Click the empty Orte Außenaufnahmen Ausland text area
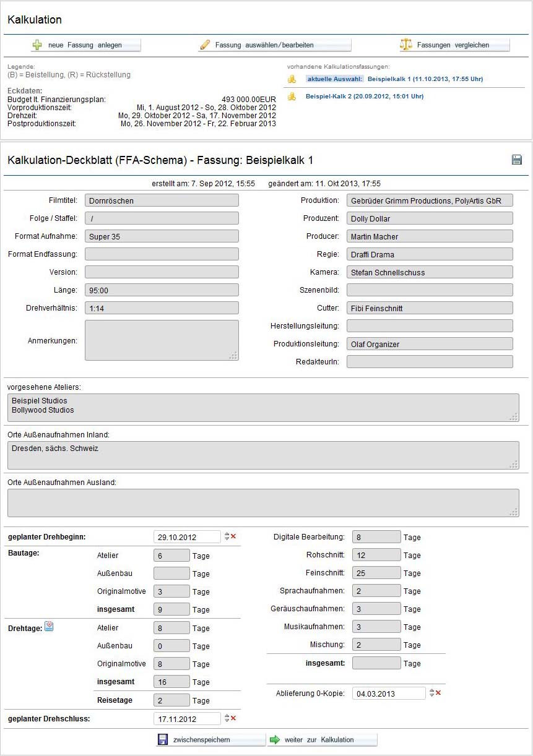This screenshot has height=756, width=533. [x=263, y=503]
